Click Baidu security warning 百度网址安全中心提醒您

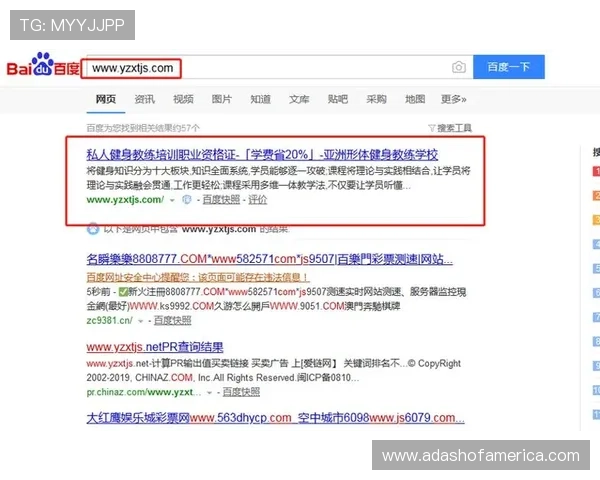(198, 277)
